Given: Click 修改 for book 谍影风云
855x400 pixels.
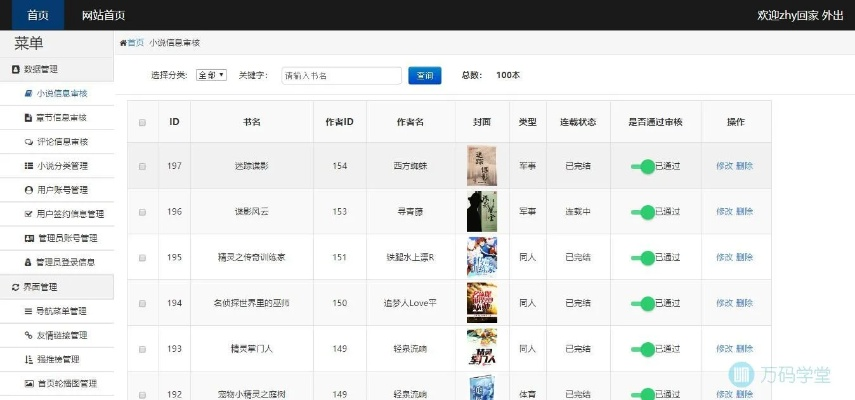Looking at the screenshot, I should point(724,211).
